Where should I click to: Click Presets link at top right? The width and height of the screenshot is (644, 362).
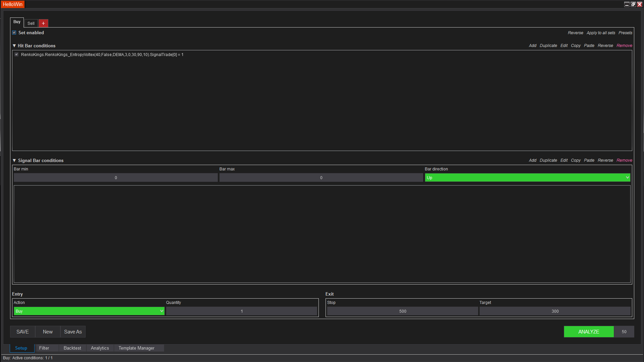click(625, 33)
